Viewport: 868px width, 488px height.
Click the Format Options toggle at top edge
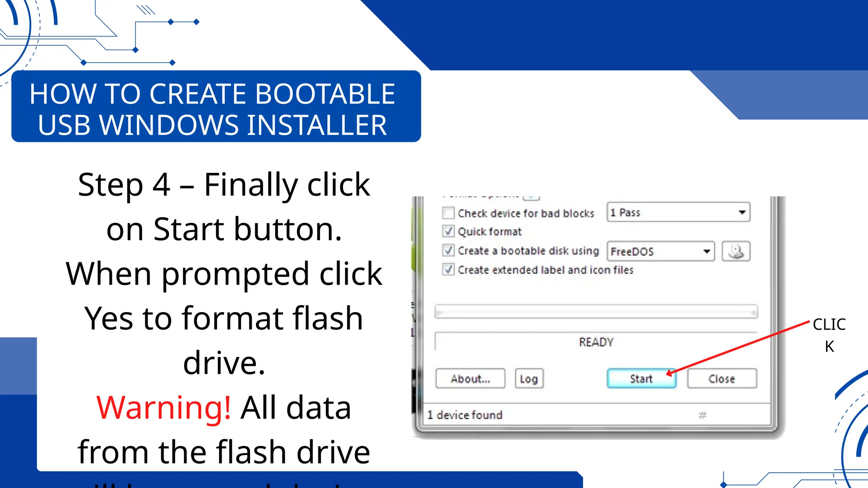[x=531, y=197]
